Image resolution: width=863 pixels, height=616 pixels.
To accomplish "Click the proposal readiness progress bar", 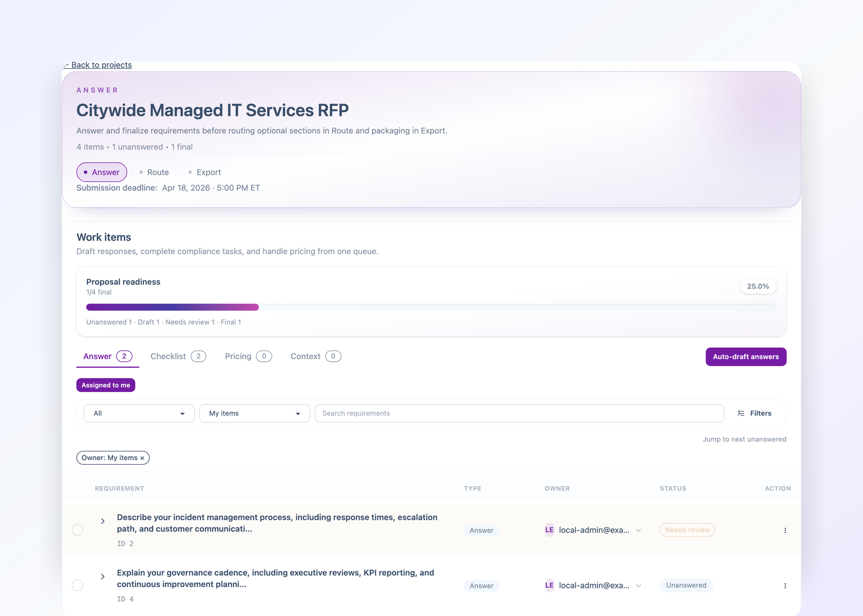I will click(x=430, y=307).
